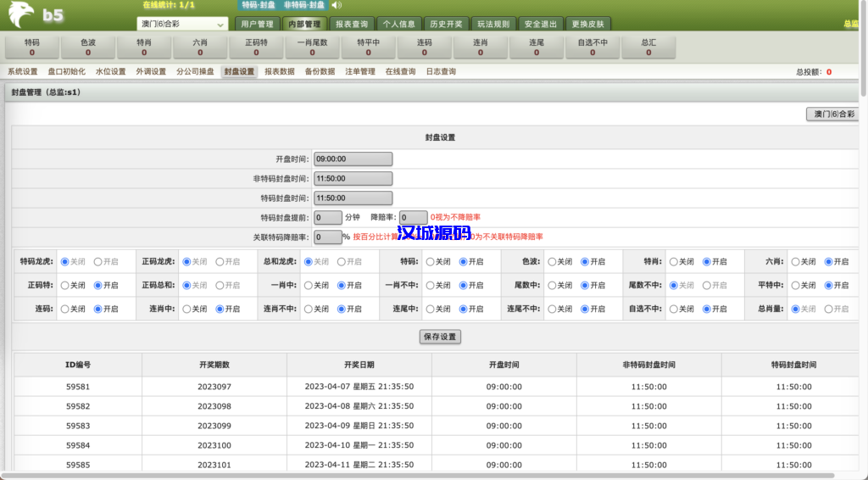
Task: Click draw period 2023100
Action: (214, 445)
